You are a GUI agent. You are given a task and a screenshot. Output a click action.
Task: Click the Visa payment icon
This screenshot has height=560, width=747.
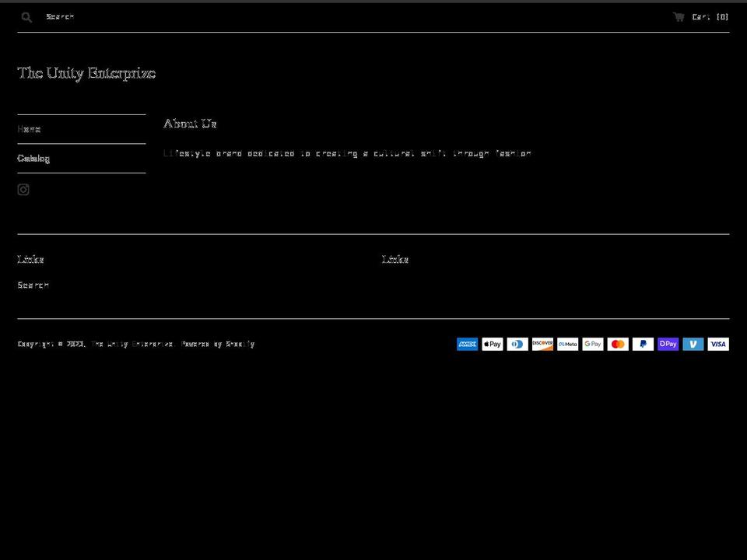[718, 344]
